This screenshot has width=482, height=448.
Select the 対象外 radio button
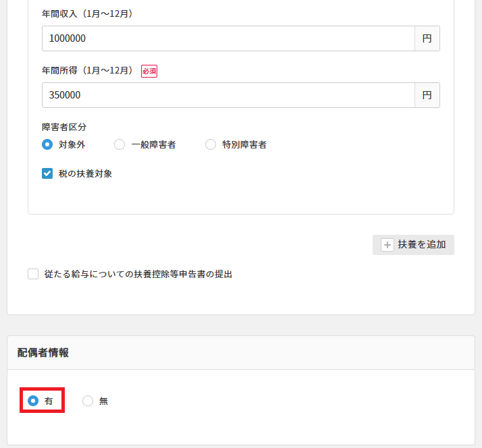pos(47,144)
